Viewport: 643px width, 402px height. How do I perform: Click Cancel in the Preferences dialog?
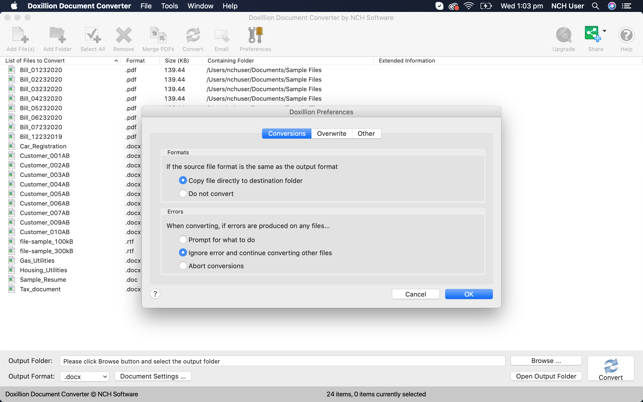point(415,294)
